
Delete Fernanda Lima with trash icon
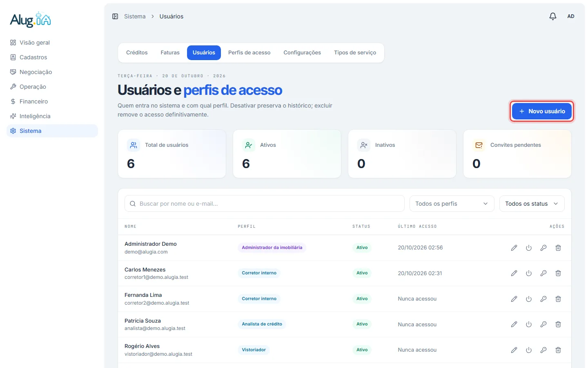point(558,299)
